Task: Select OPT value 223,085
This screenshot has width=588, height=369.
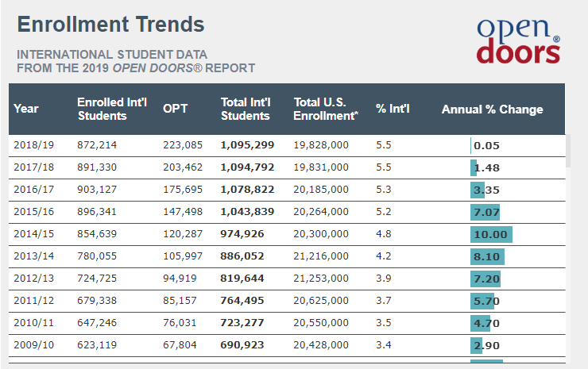Action: (183, 145)
